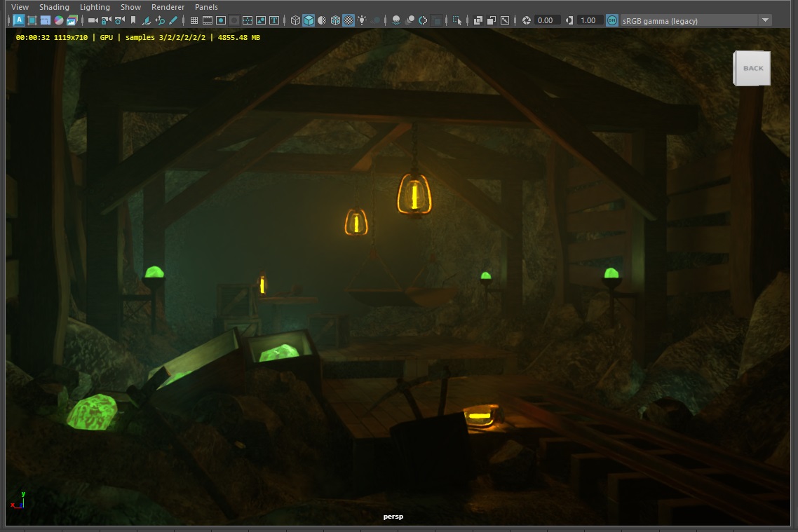This screenshot has width=798, height=532.
Task: Click the Bookmarks icon
Action: [133, 20]
